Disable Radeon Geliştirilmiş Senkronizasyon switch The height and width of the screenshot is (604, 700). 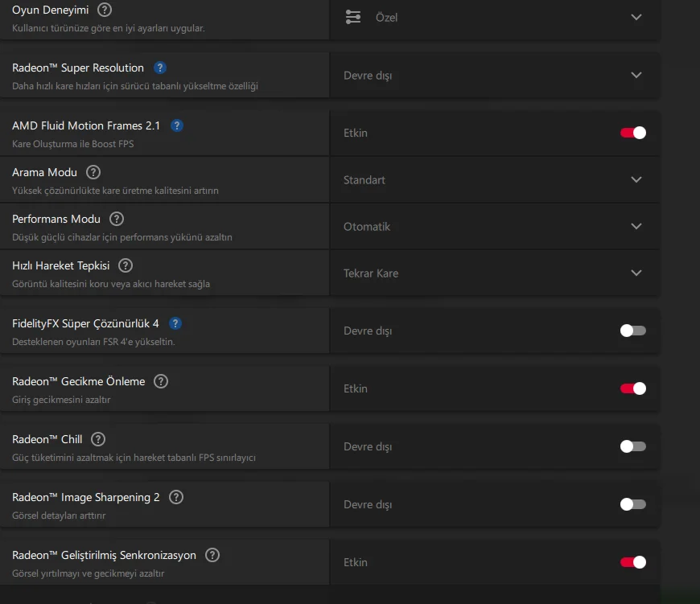633,562
